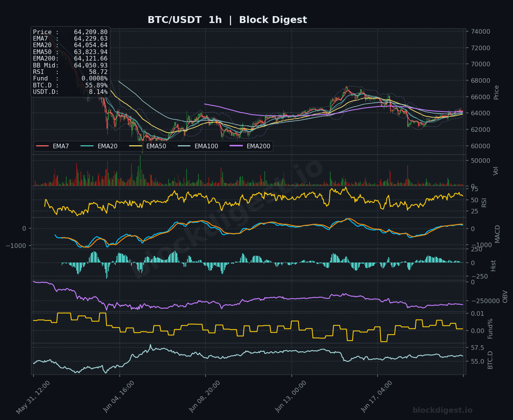Select the RSI 58.72 info box row
The height and width of the screenshot is (420, 513).
[70, 72]
